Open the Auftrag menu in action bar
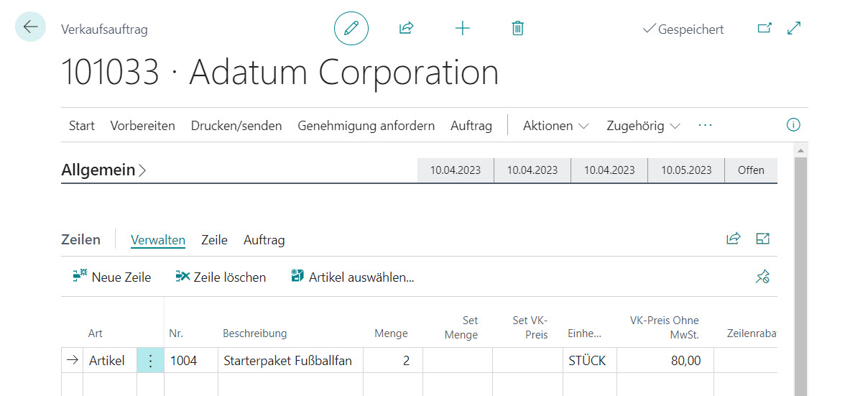The image size is (868, 396). [x=471, y=126]
